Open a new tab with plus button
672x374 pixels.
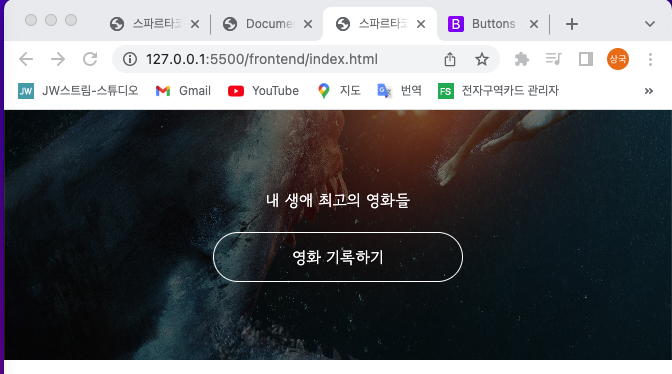(x=572, y=24)
